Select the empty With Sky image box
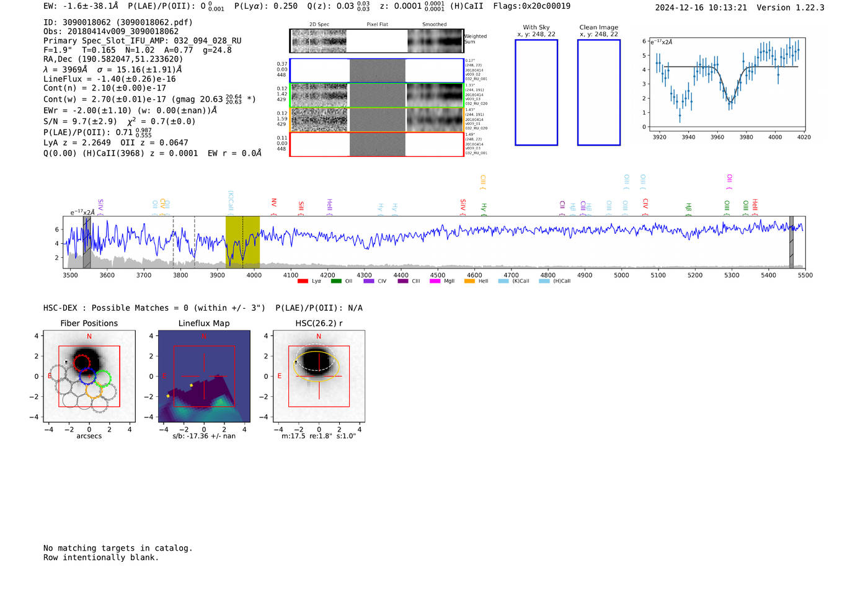Image resolution: width=868 pixels, height=591 pixels. coord(536,92)
